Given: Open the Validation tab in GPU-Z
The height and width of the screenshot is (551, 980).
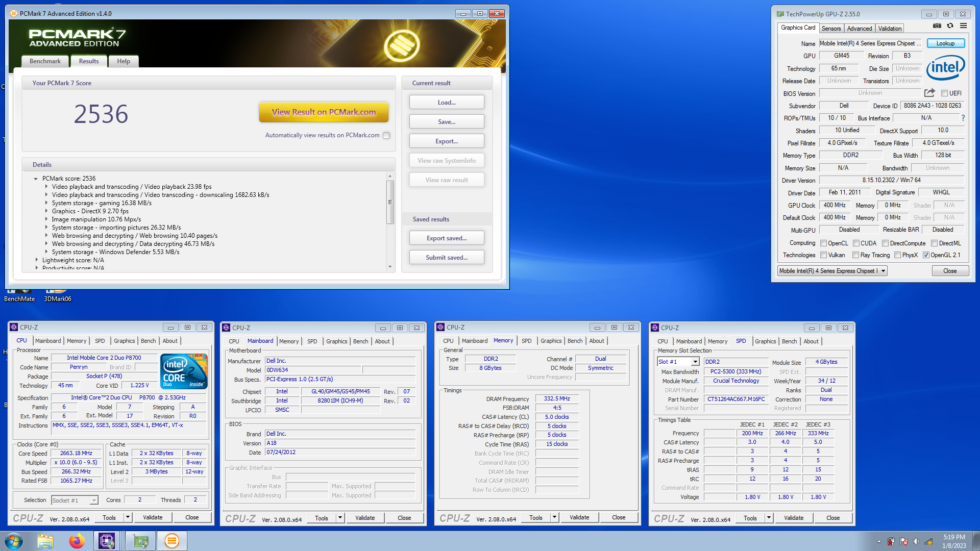Looking at the screenshot, I should (890, 29).
